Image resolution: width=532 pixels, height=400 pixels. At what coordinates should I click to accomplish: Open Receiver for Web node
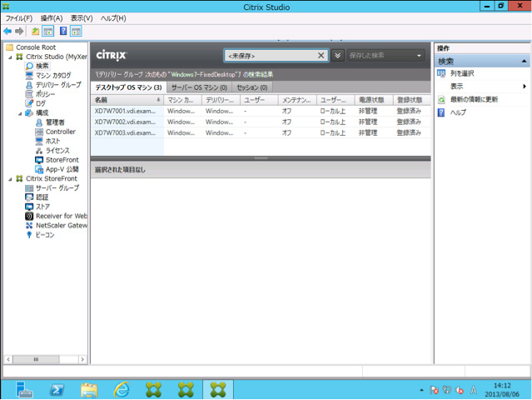[62, 216]
